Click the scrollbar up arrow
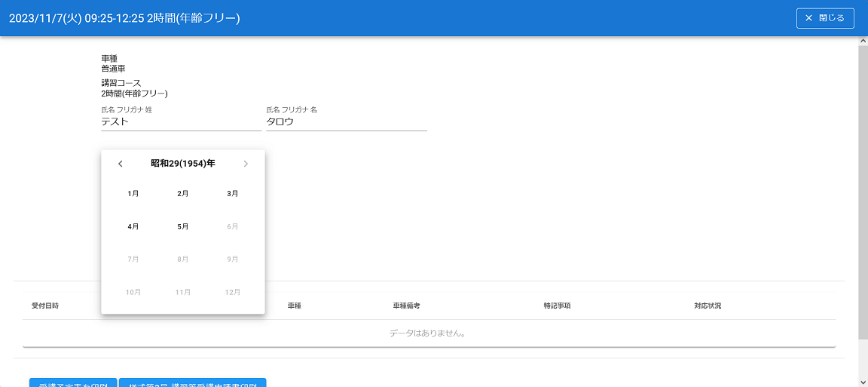 point(863,40)
